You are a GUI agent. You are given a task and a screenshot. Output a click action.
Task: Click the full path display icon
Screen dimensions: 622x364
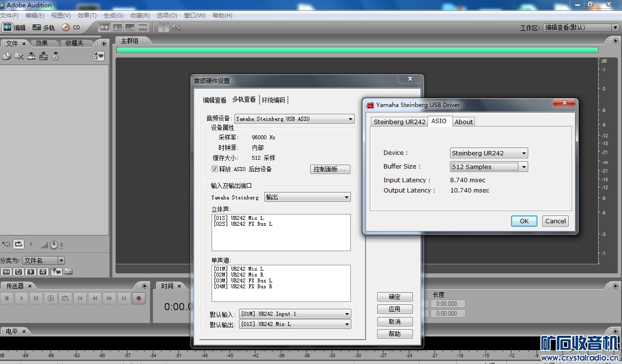(68, 272)
